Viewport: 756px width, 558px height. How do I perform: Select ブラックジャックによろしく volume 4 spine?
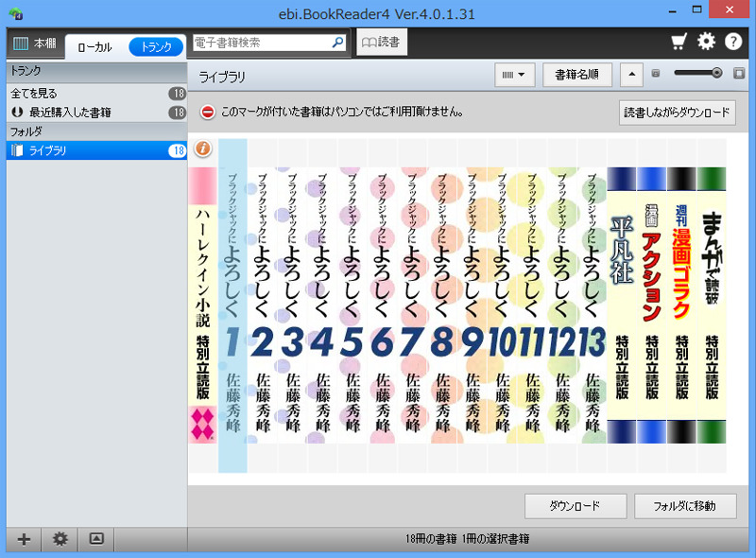tap(322, 305)
